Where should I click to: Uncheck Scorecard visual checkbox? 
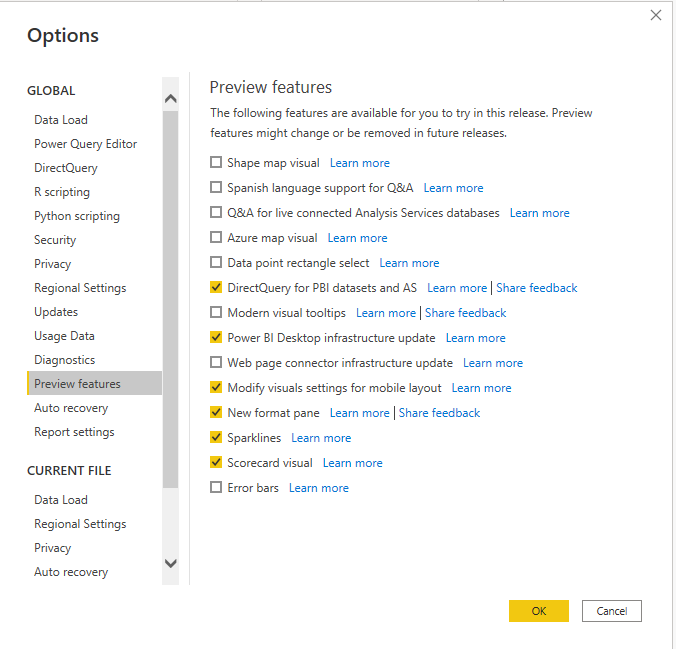216,462
